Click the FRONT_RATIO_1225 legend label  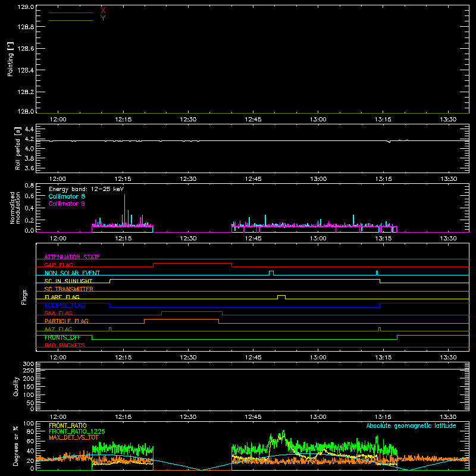click(77, 431)
